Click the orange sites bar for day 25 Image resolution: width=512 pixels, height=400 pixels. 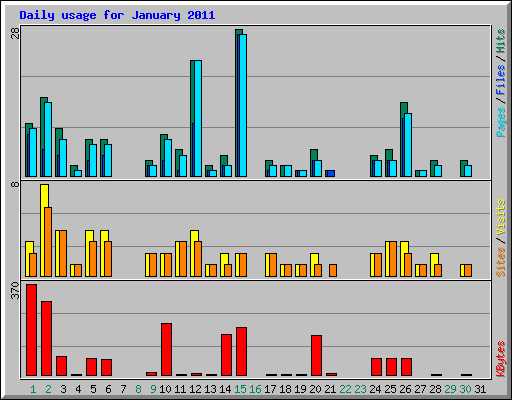pos(393,259)
